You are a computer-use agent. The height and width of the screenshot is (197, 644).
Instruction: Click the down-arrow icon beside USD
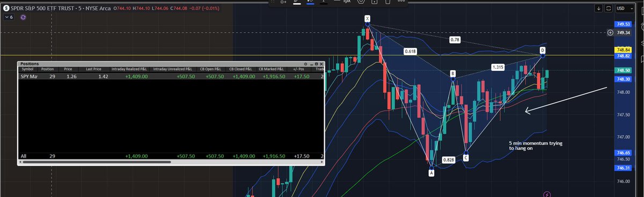598,9
